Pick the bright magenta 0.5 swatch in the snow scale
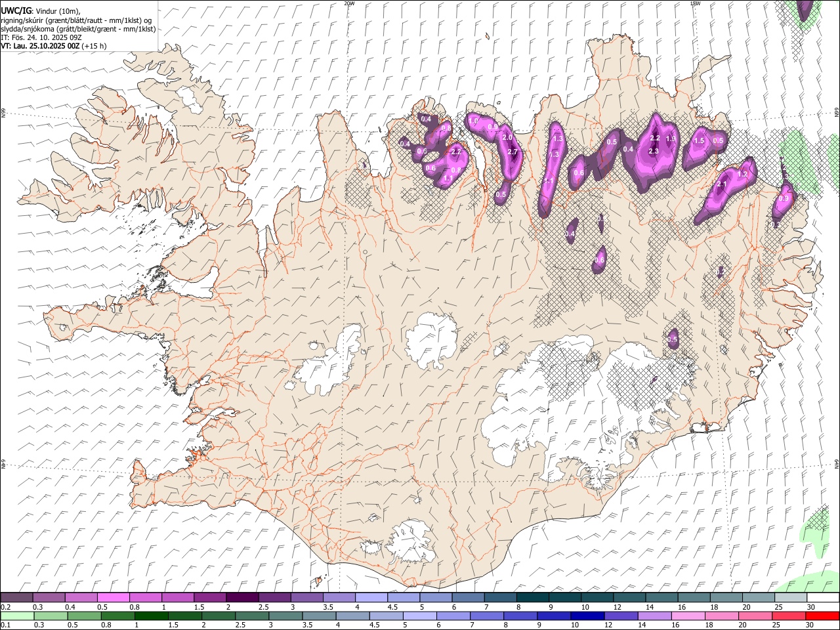The height and width of the screenshot is (630, 840). point(113,598)
